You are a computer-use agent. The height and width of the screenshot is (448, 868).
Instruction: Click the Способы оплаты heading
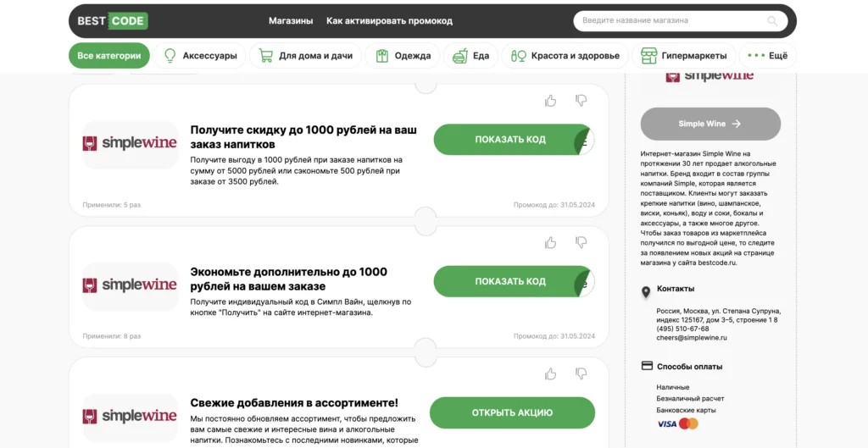point(689,366)
